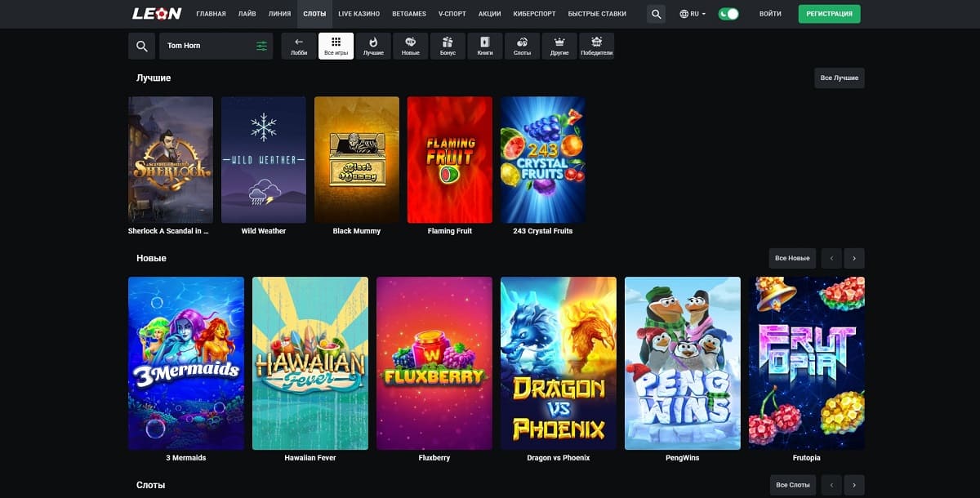Open the Dragon vs Phoenix game thumbnail
The width and height of the screenshot is (980, 498).
559,363
